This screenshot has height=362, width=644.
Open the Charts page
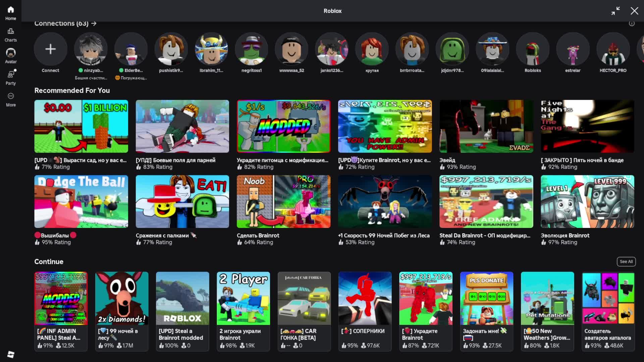[10, 35]
